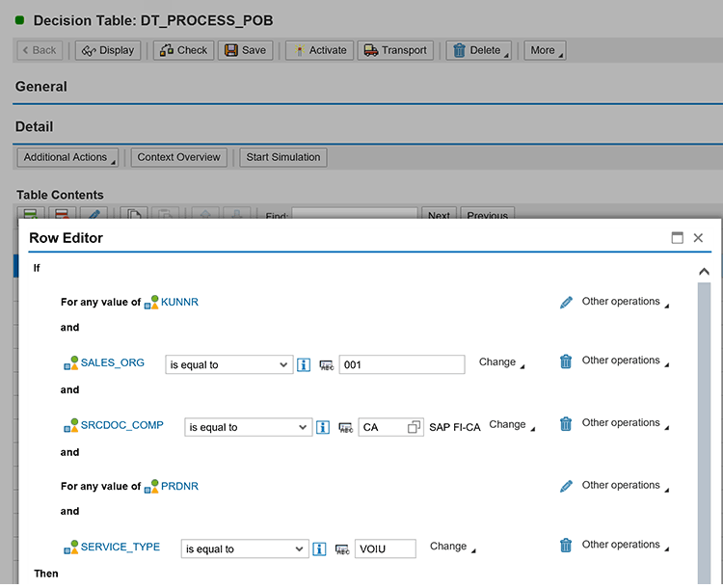Image resolution: width=723 pixels, height=588 pixels.
Task: Open Other operations menu for KUNNR
Action: pos(625,302)
